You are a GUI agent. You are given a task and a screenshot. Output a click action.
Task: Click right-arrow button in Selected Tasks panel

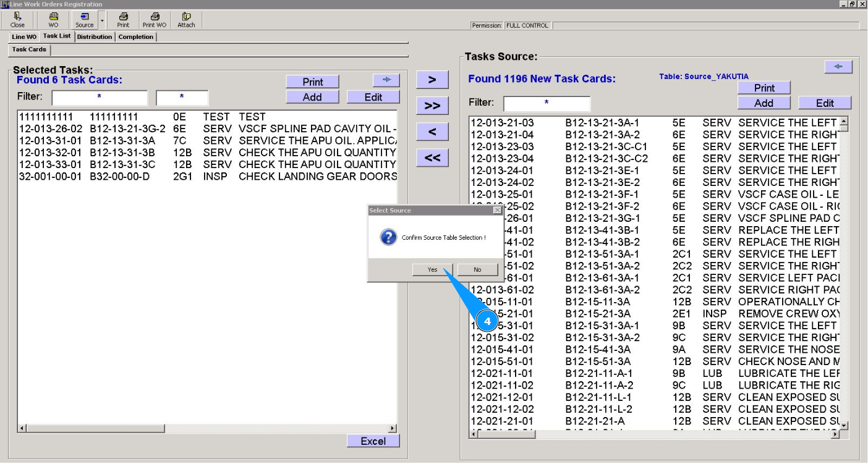coord(386,80)
